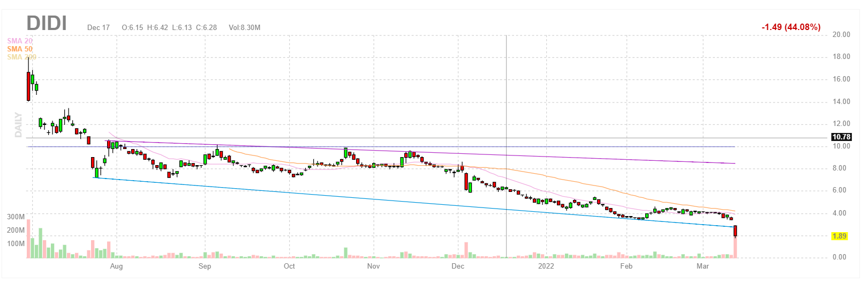The height and width of the screenshot is (282, 868).
Task: Select the SMA 20 indicator label
Action: click(x=20, y=41)
